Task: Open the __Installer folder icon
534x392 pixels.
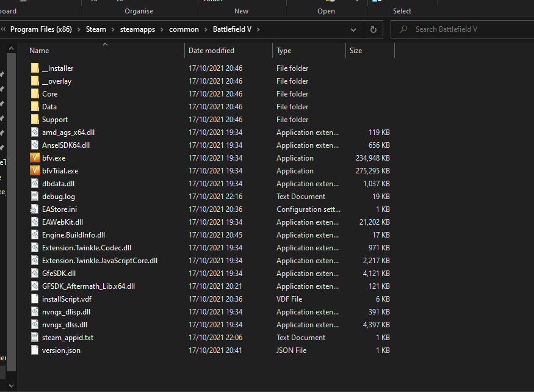Action: 35,68
